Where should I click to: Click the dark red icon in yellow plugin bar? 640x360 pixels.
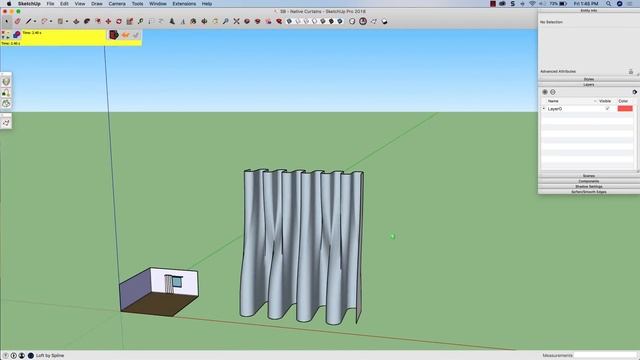113,35
